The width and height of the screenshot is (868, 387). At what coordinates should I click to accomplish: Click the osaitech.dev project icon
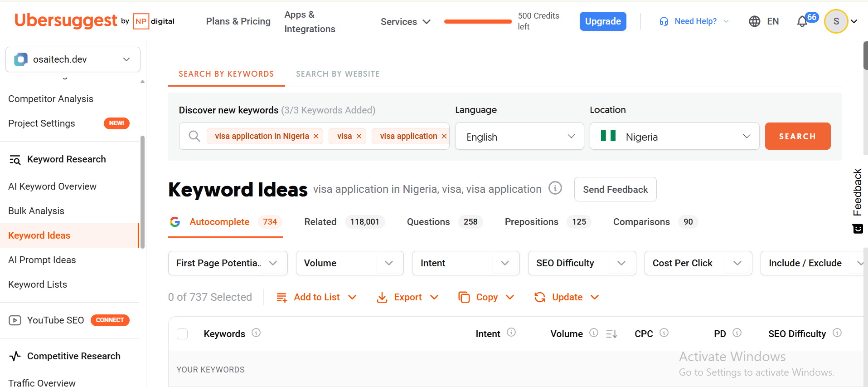pyautogui.click(x=21, y=59)
